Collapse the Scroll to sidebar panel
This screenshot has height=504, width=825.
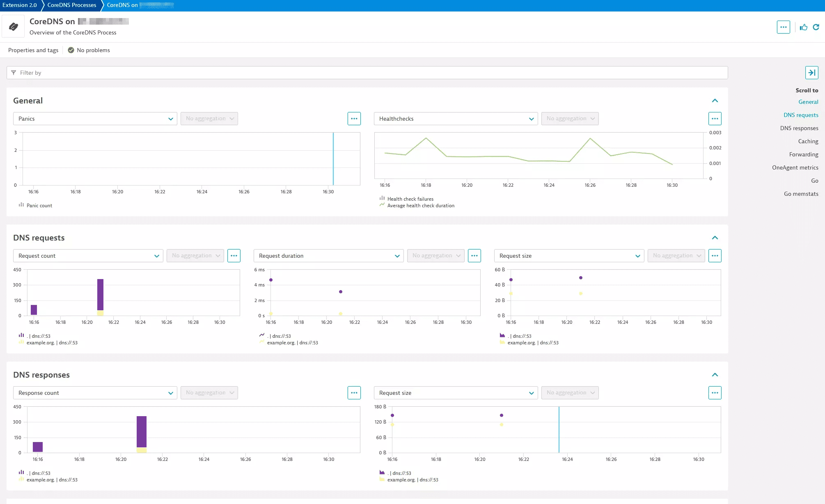(x=811, y=73)
